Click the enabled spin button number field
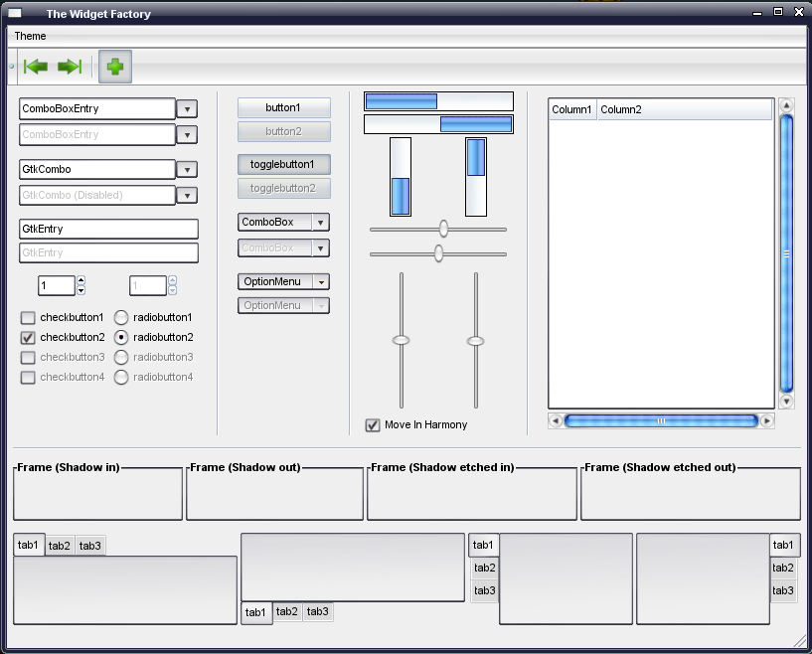This screenshot has width=812, height=654. [x=57, y=285]
